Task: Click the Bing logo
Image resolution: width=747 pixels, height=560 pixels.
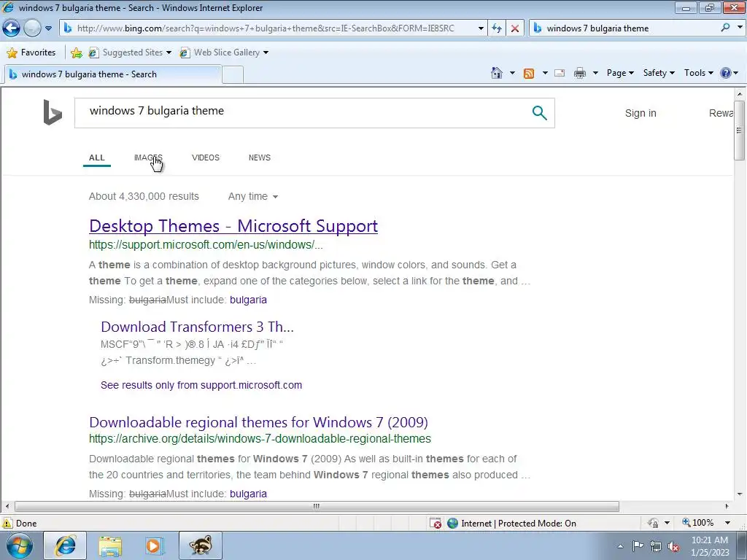Action: (x=53, y=112)
